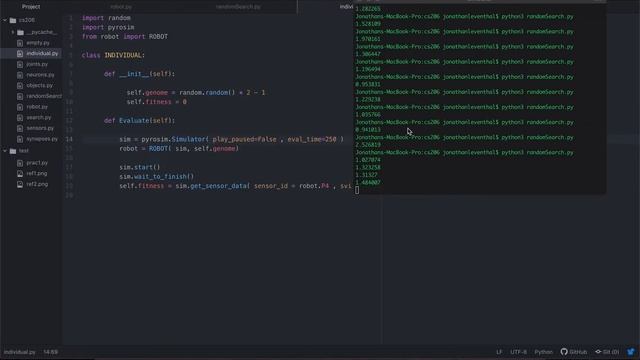This screenshot has width=640, height=360.
Task: Click the cs206 folder icon
Action: pos(13,20)
